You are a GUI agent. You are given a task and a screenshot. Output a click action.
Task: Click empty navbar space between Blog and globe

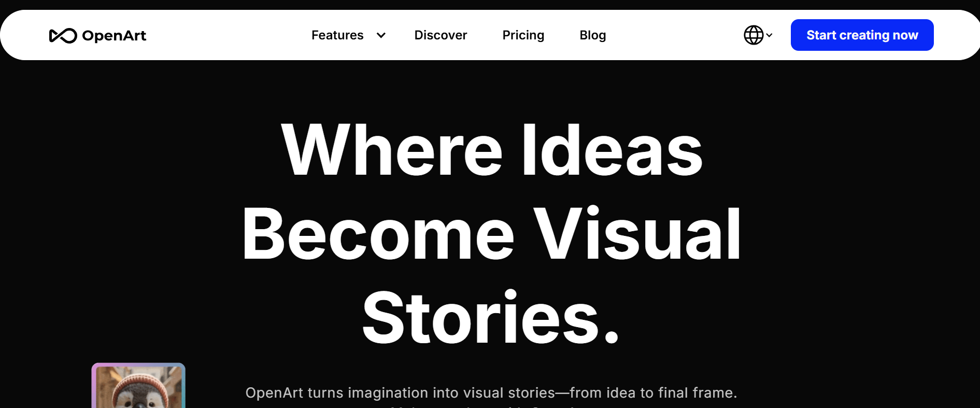pyautogui.click(x=674, y=35)
